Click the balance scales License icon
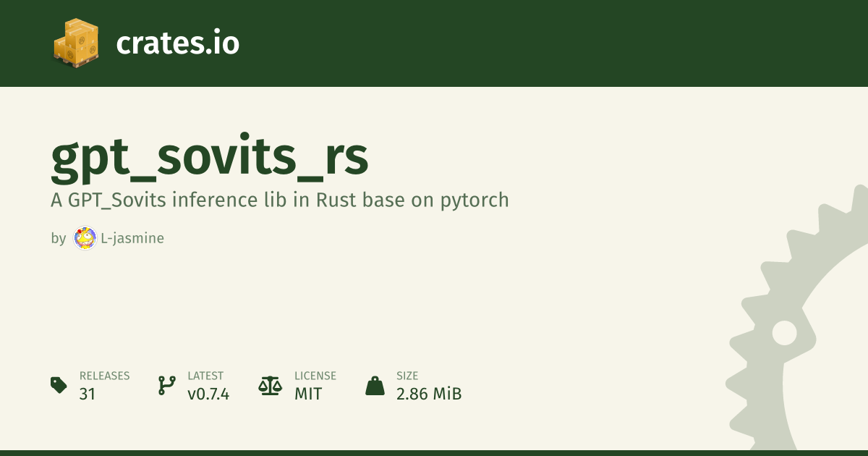 271,385
